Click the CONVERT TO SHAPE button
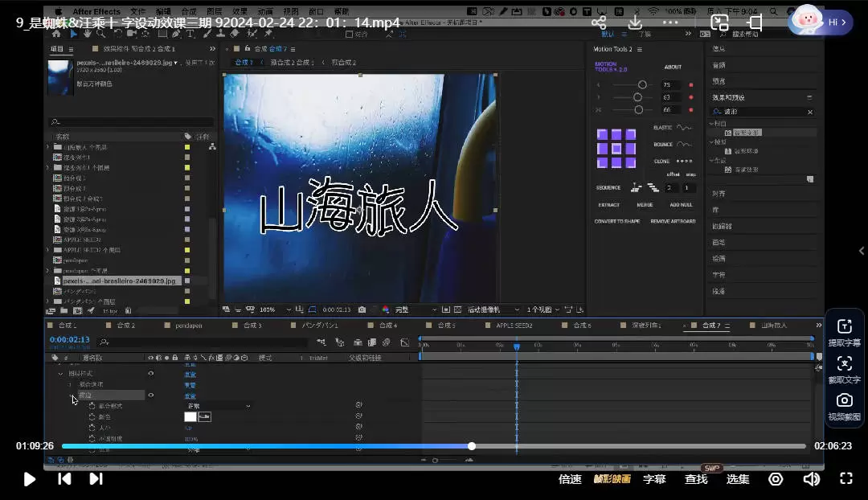Image resolution: width=868 pixels, height=500 pixels. [x=616, y=221]
